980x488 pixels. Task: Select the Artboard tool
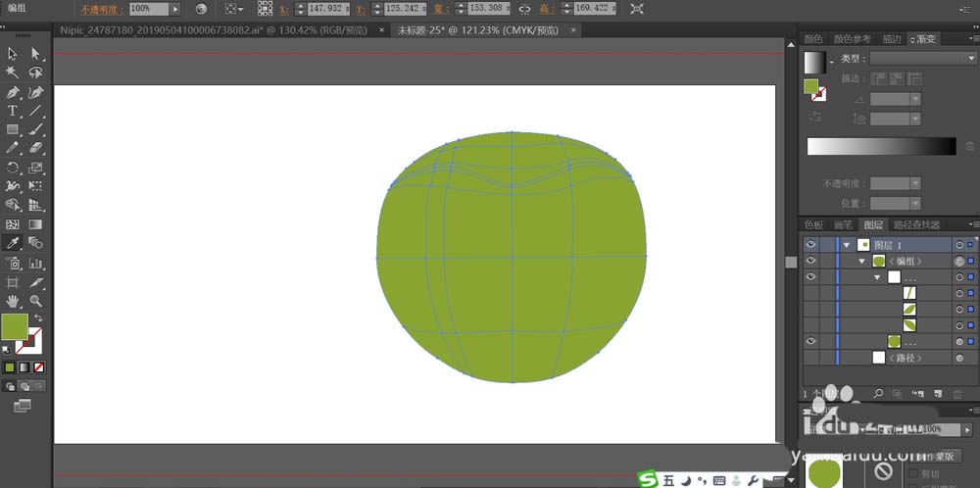pos(13,282)
